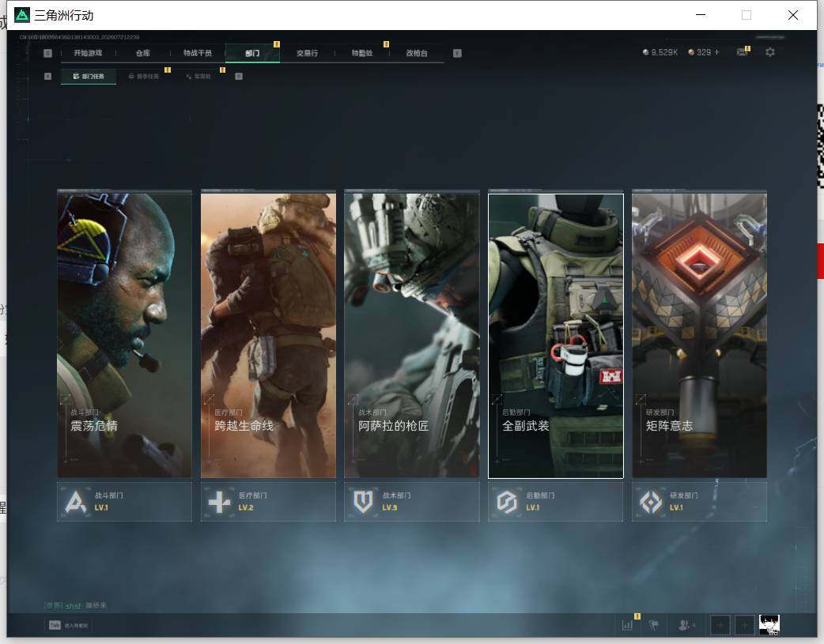Open the statistics bar-chart icon in bottom bar
Image resolution: width=824 pixels, height=644 pixels.
point(627,625)
